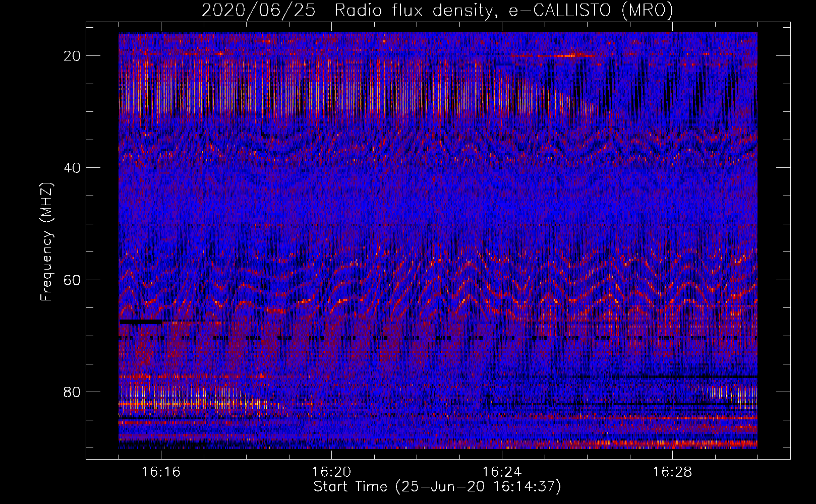
Task: Click the 'Start Time (25-Jun-20 16:14:37)' axis label
Action: [437, 487]
